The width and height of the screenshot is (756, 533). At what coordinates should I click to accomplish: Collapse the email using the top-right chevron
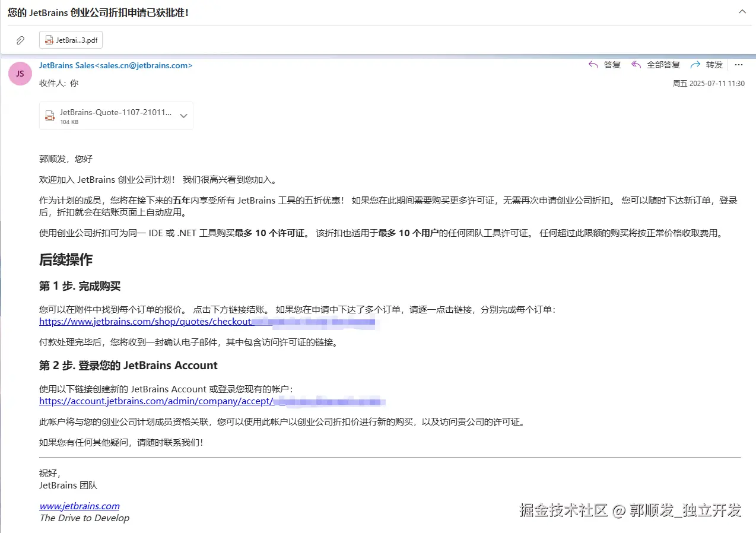[x=742, y=11]
